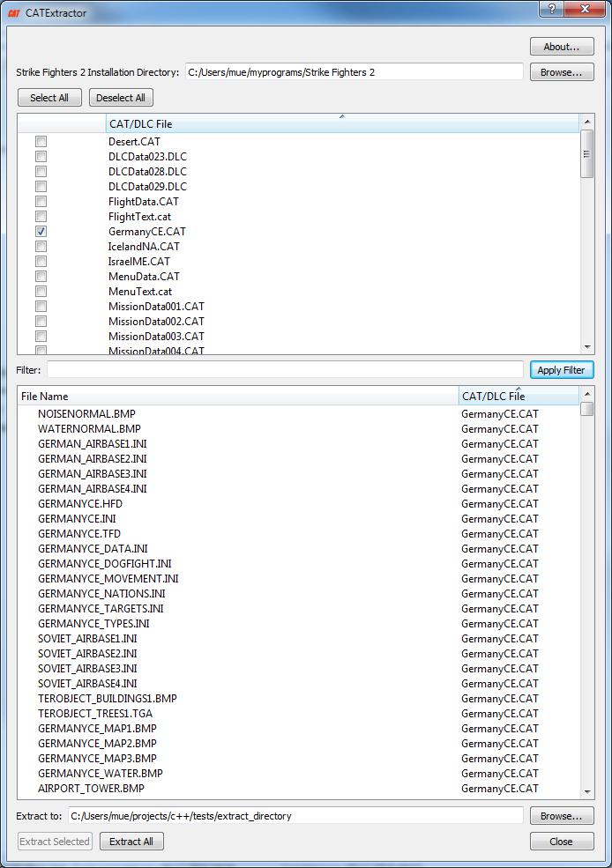
Task: Enable the IsraelME.CAT checkbox
Action: pos(41,262)
